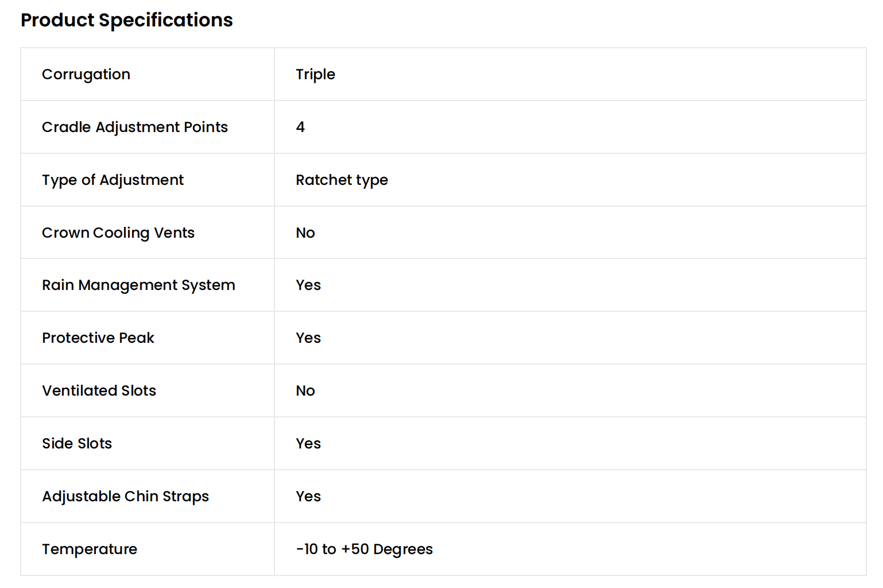
Task: Select the Corrugation label cell
Action: (86, 75)
